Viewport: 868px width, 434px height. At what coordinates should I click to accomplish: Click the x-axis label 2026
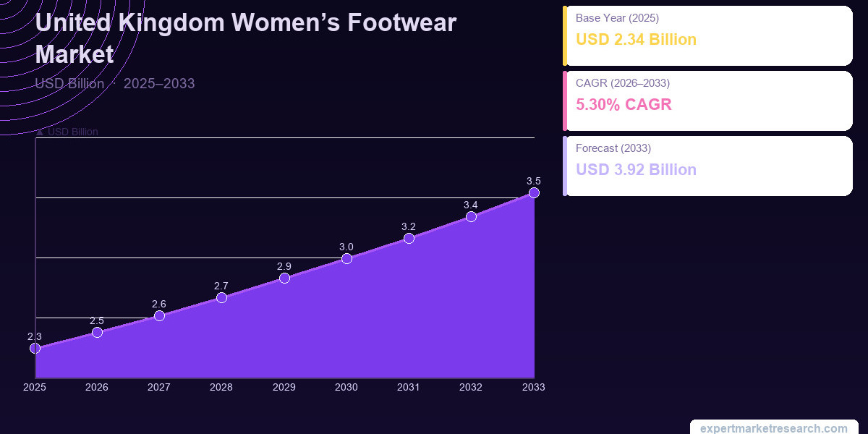97,388
